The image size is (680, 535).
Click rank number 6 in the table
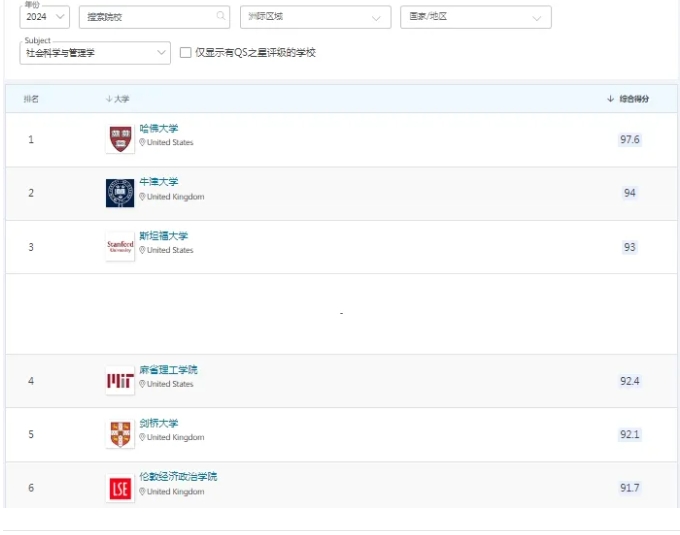tap(31, 488)
